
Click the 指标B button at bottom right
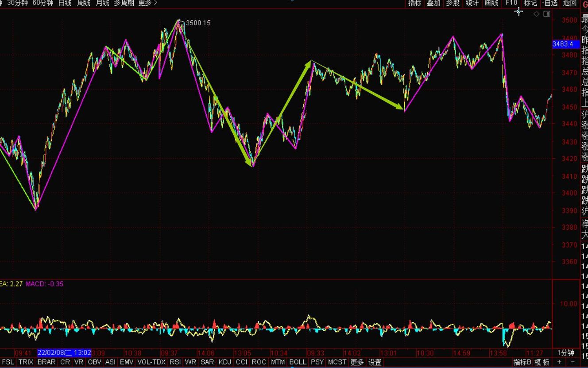(522, 362)
